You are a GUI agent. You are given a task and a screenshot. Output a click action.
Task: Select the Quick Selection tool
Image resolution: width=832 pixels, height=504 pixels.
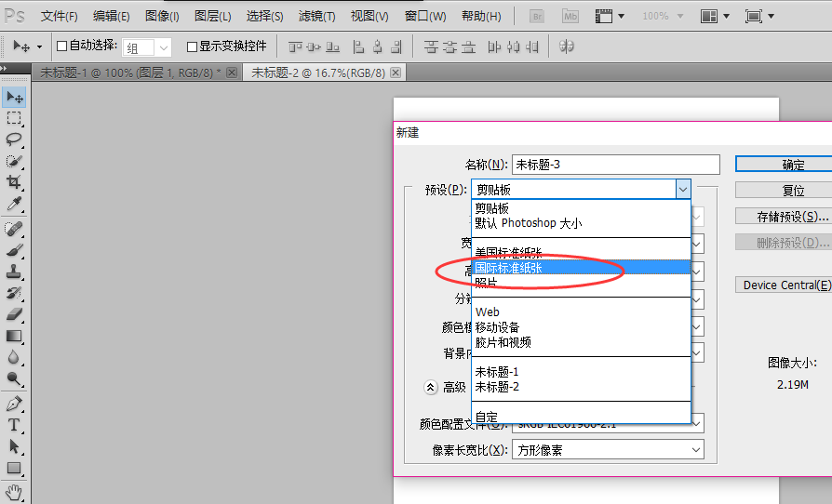(14, 161)
